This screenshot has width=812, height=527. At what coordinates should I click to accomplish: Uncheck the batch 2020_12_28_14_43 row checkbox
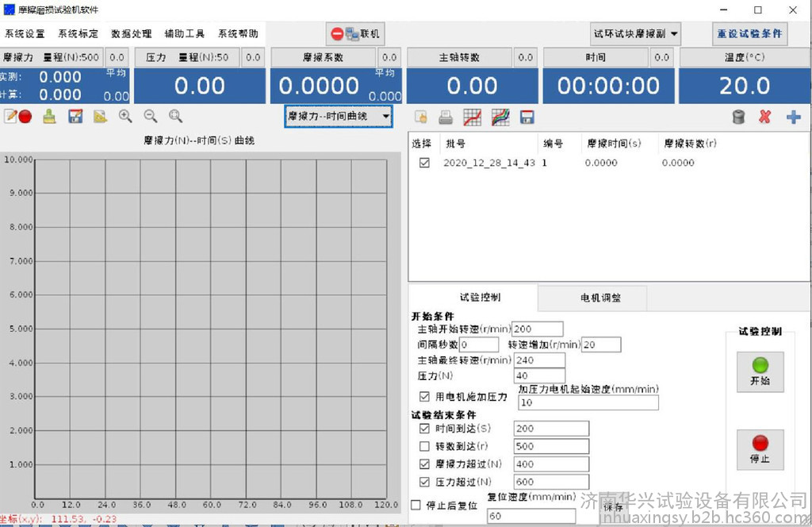(424, 163)
